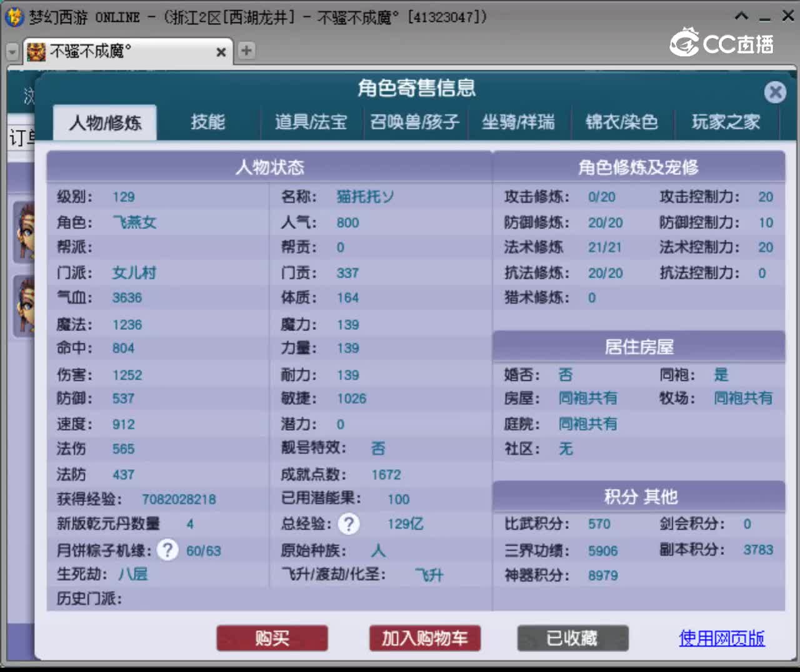The width and height of the screenshot is (800, 672).
Task: Open the 玩家之家 tab
Action: point(726,122)
